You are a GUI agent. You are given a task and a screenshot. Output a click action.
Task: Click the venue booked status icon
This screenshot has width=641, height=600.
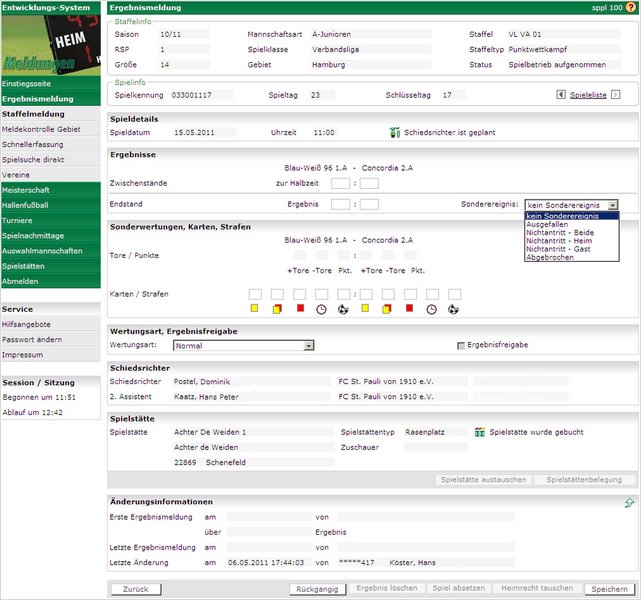pos(480,432)
